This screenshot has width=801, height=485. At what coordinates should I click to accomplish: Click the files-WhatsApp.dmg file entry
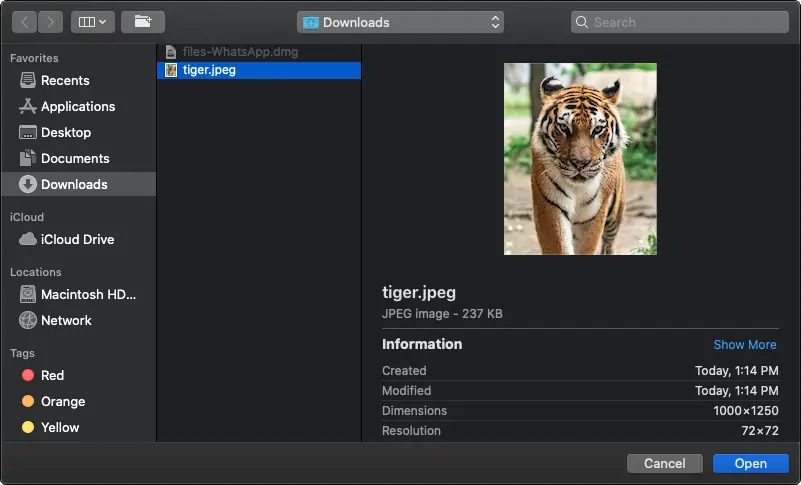pyautogui.click(x=259, y=52)
